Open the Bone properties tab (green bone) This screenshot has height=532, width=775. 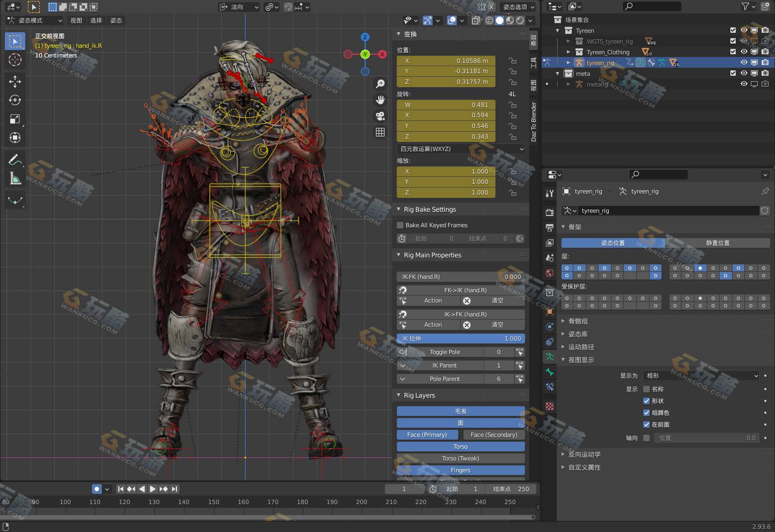point(549,371)
